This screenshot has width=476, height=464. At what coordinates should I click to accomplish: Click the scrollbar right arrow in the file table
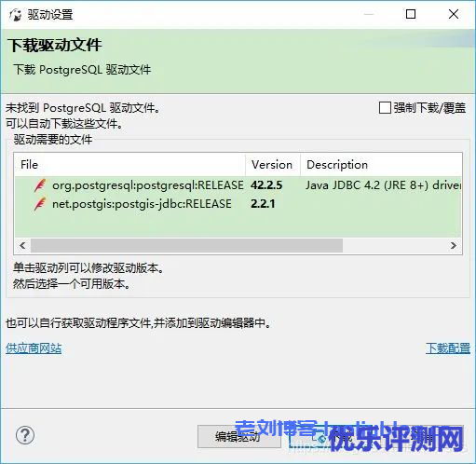click(454, 245)
